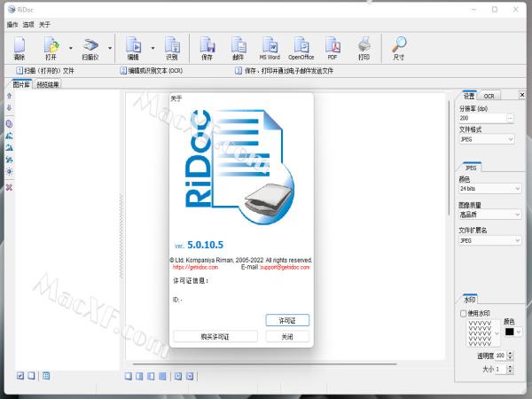The image size is (532, 399).
Task: Switch to the OCR tab in right panel
Action: point(489,97)
